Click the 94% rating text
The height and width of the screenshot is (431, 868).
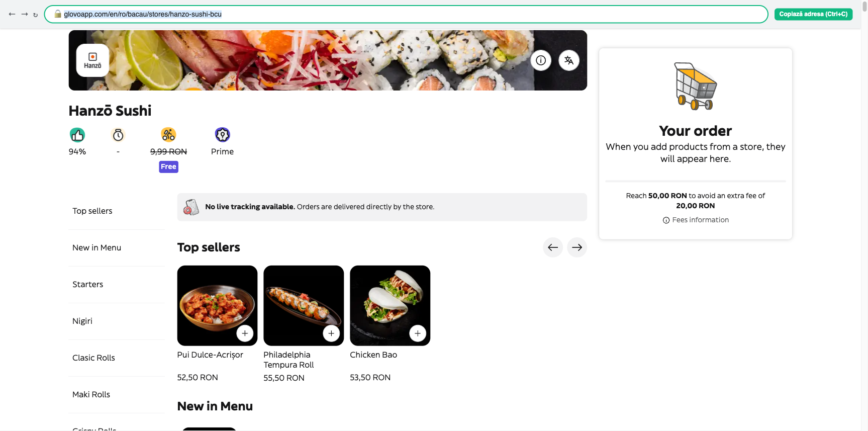point(77,152)
